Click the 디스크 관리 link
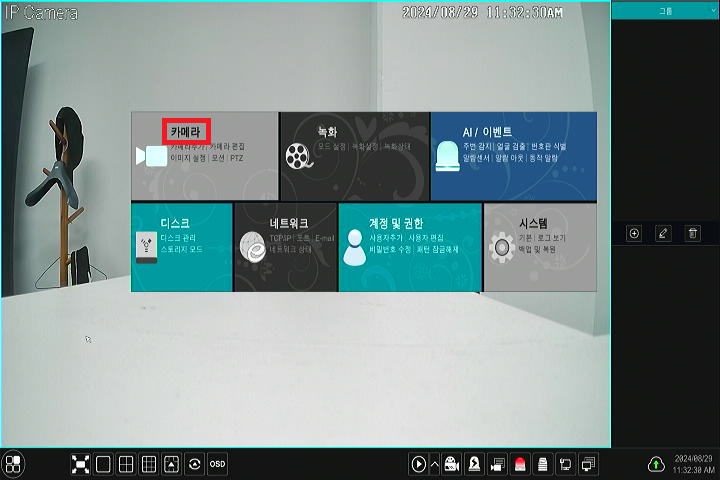This screenshot has width=720, height=480. click(178, 238)
